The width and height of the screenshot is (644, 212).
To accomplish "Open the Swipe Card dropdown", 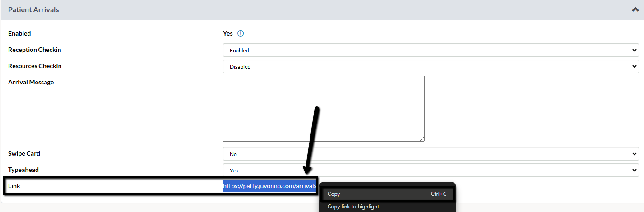I will click(x=431, y=154).
